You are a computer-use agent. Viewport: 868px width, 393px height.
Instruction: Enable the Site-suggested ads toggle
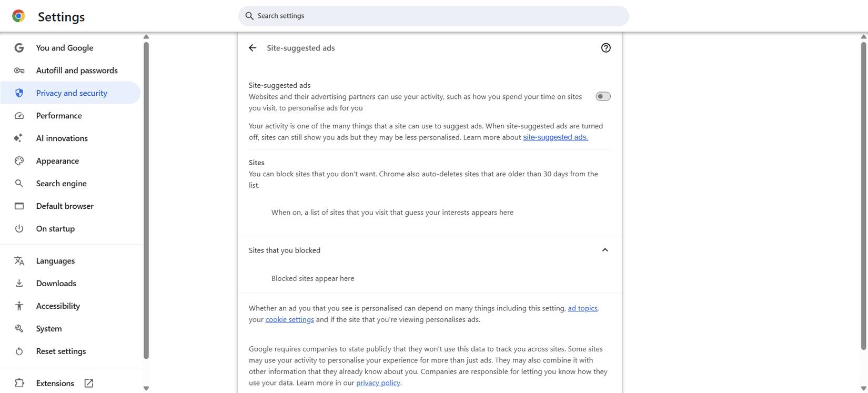pyautogui.click(x=603, y=96)
